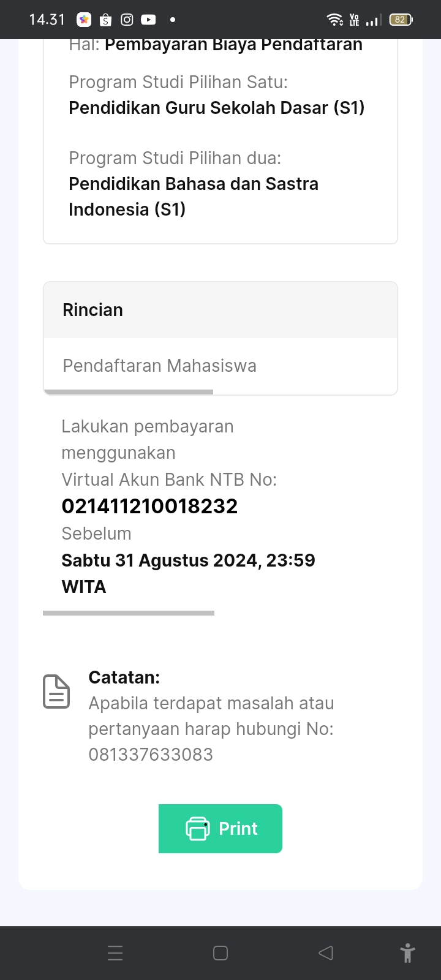This screenshot has height=980, width=441.
Task: Click the horizontal scrollbar under Rincian table
Action: tap(129, 392)
